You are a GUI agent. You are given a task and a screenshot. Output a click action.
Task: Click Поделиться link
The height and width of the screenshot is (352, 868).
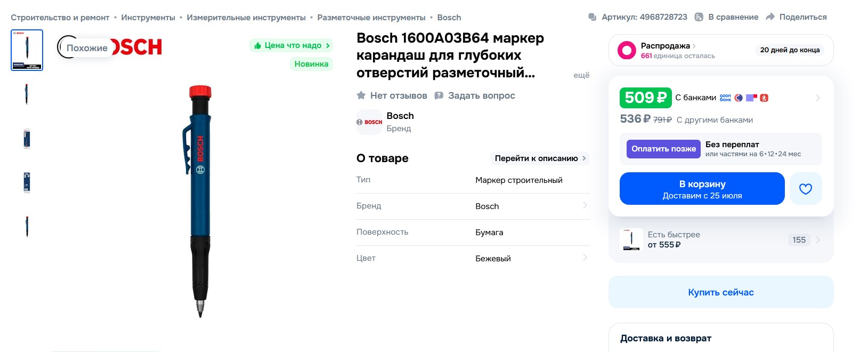point(803,17)
